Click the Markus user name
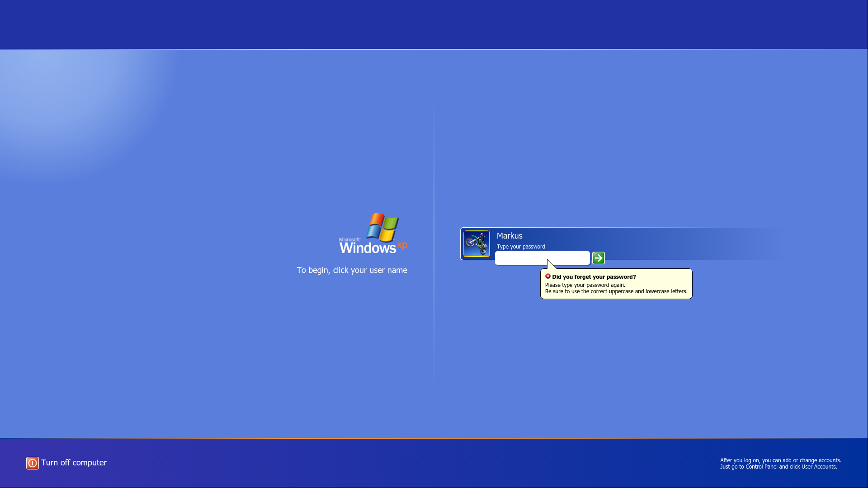 point(509,236)
